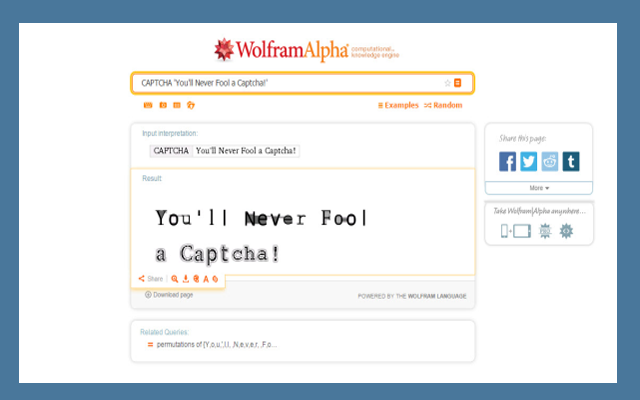Click the customize icon in the result toolbar
This screenshot has height=400, width=640.
coord(196,279)
